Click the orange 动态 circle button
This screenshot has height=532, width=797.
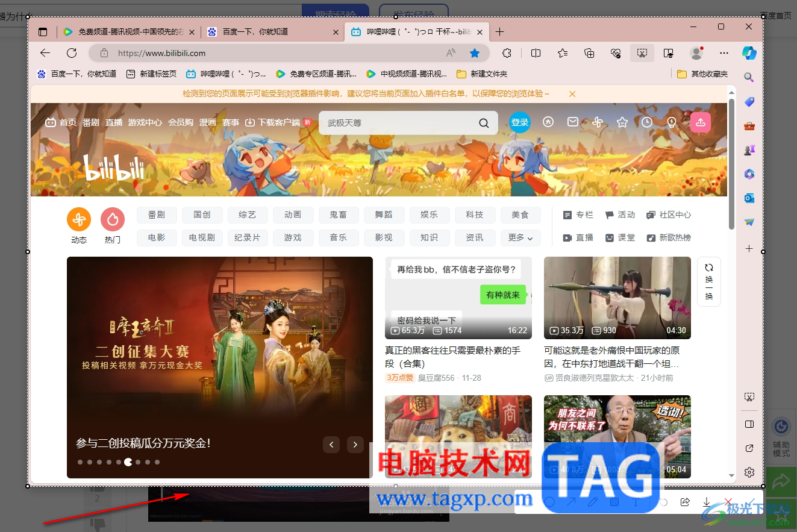(x=79, y=219)
